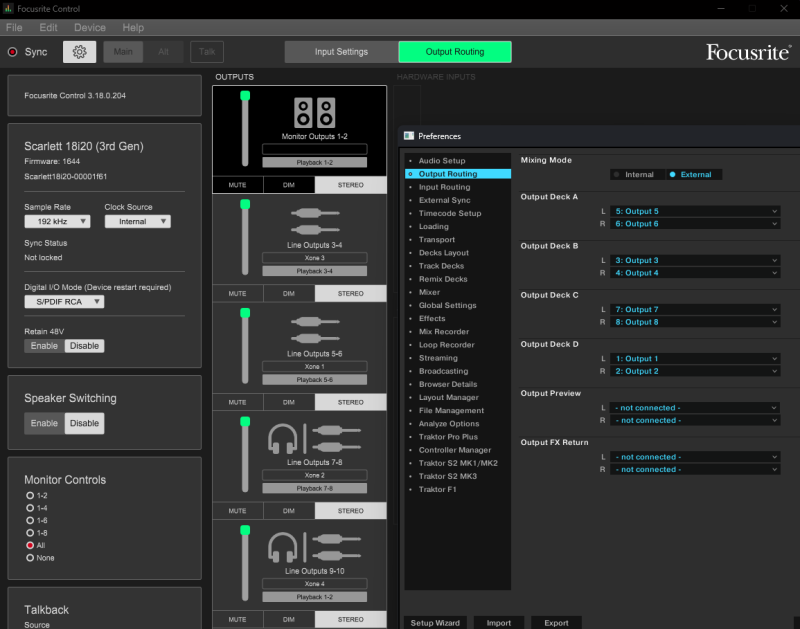Image resolution: width=800 pixels, height=629 pixels.
Task: Enable Retain 48V
Action: pyautogui.click(x=44, y=346)
